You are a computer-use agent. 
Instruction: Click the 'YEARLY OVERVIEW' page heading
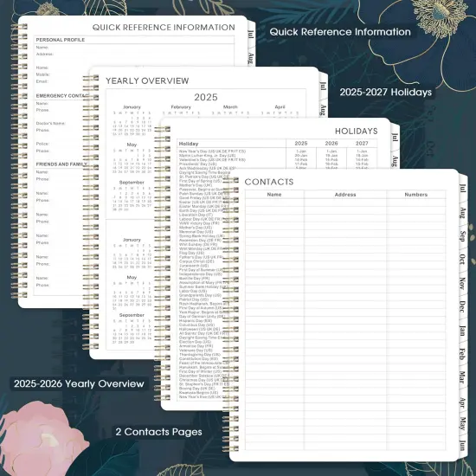[147, 80]
